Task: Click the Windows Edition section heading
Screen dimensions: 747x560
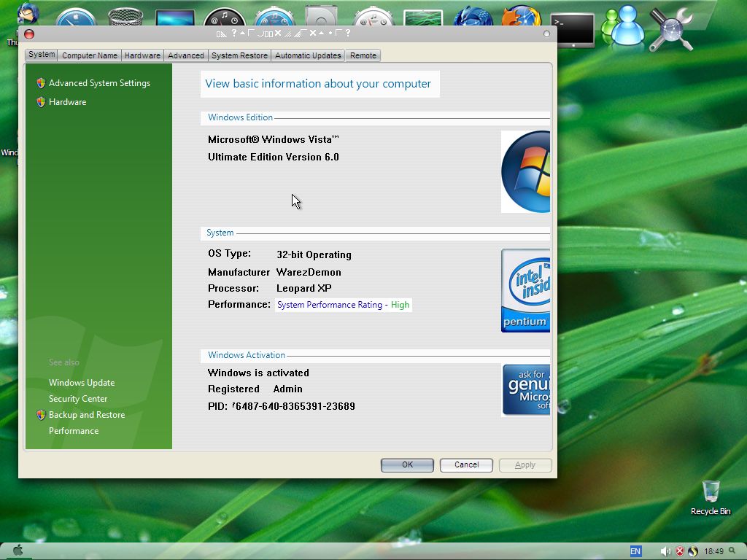Action: [x=241, y=117]
